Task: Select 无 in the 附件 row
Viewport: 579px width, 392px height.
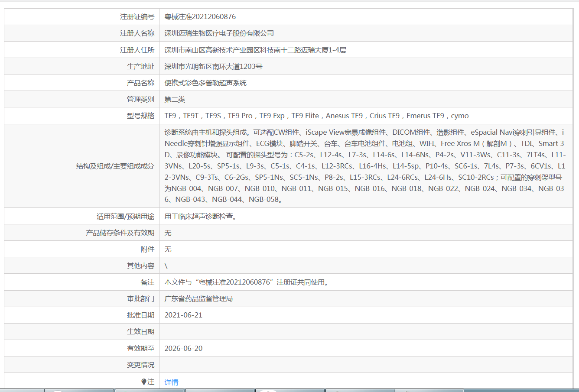Action: pos(168,249)
